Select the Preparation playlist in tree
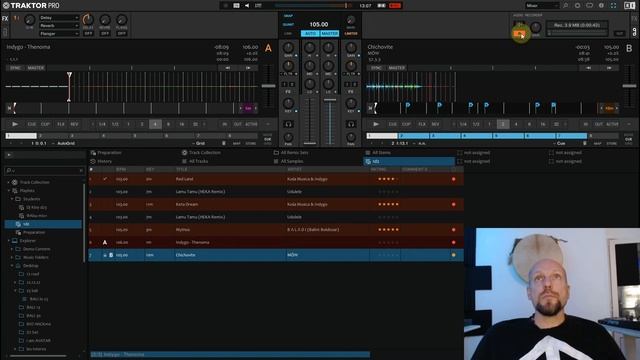640x360 pixels. (34, 232)
